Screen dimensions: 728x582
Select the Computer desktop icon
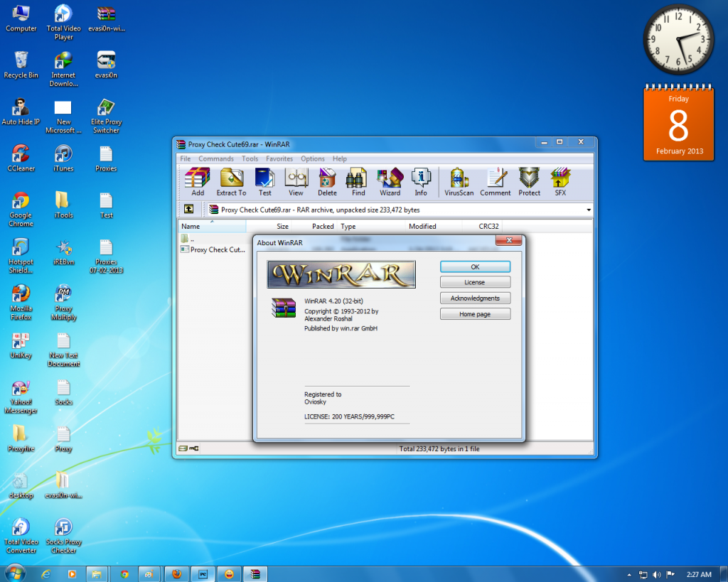(21, 18)
